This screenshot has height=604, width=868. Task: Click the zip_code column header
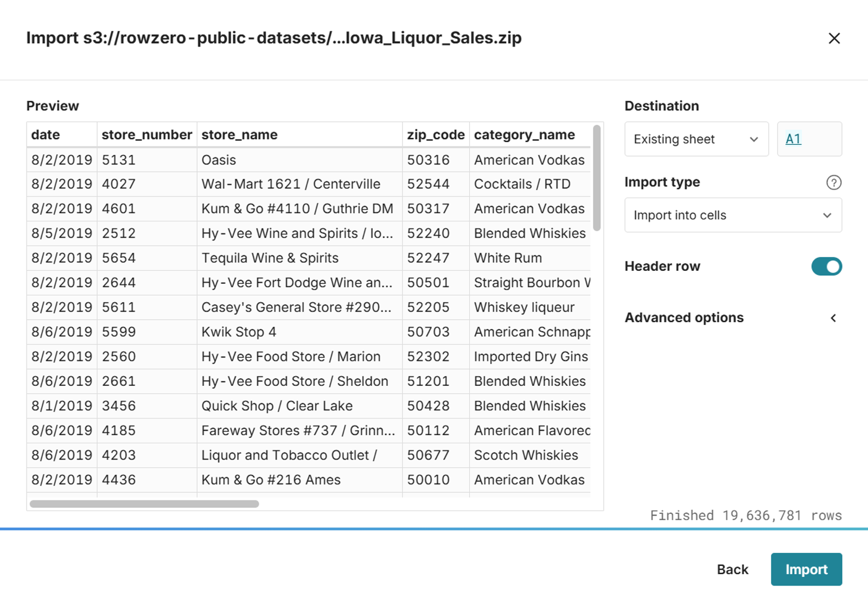pyautogui.click(x=436, y=135)
